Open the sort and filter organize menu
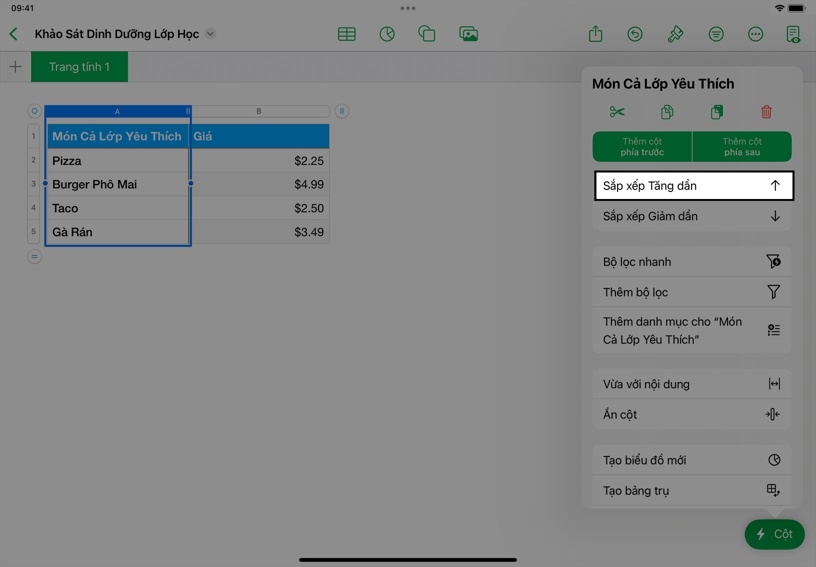Image resolution: width=816 pixels, height=567 pixels. pos(716,34)
